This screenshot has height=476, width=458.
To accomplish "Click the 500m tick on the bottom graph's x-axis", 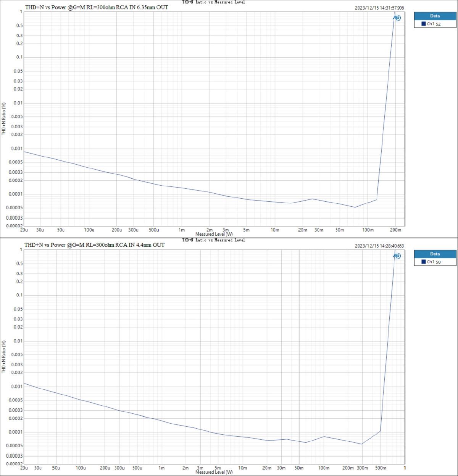I will click(381, 468).
